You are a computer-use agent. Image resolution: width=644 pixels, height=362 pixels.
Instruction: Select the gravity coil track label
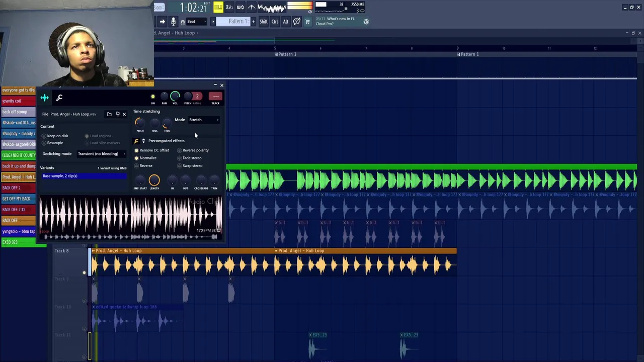(18, 101)
